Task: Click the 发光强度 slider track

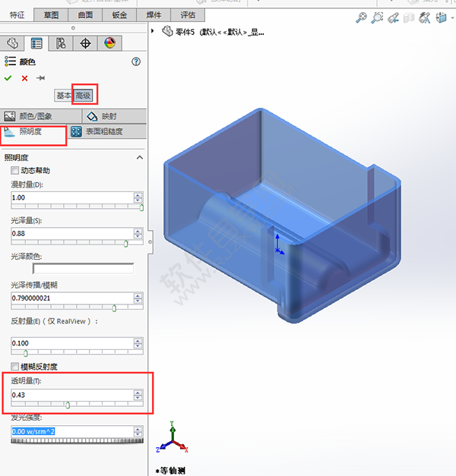Action: pos(78,440)
